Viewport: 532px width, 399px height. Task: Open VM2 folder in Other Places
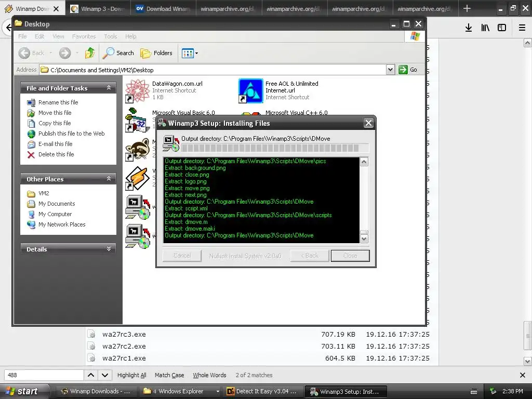pyautogui.click(x=44, y=193)
